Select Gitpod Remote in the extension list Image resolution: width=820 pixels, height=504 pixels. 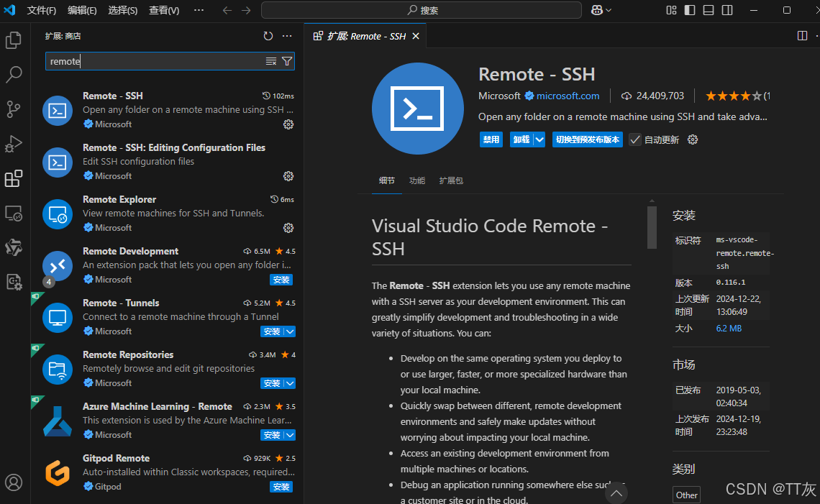(168, 472)
